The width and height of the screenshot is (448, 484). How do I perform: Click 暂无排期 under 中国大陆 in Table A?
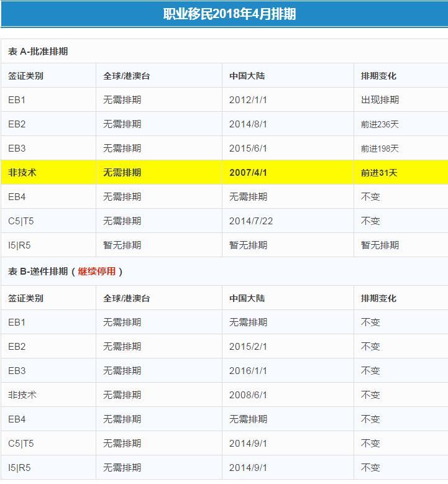[248, 245]
